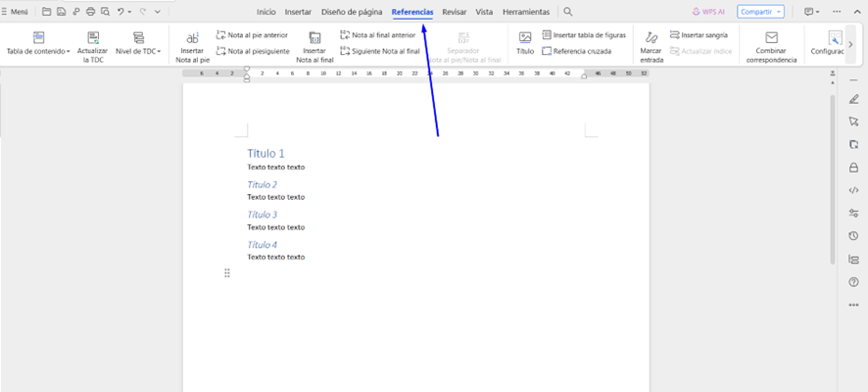Click the three dots at the sidebar bottom
Screen dimensions: 868x392
click(x=853, y=305)
